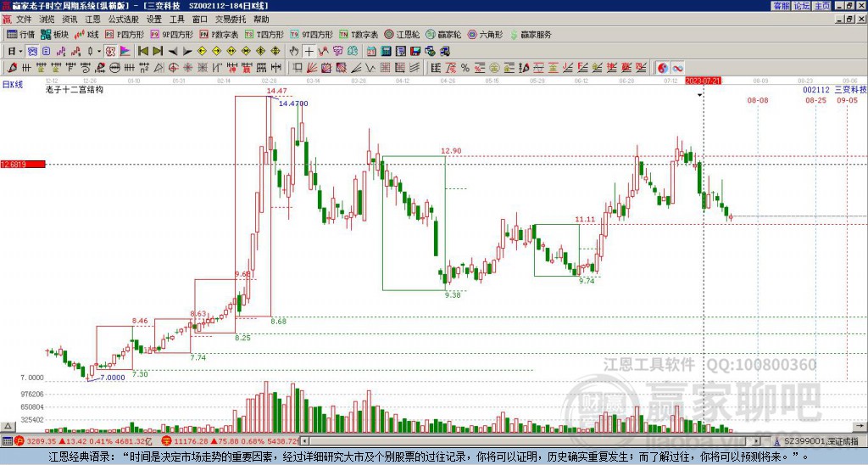Select the percent sign retracement tool
The height and width of the screenshot is (465, 868).
coord(465,68)
